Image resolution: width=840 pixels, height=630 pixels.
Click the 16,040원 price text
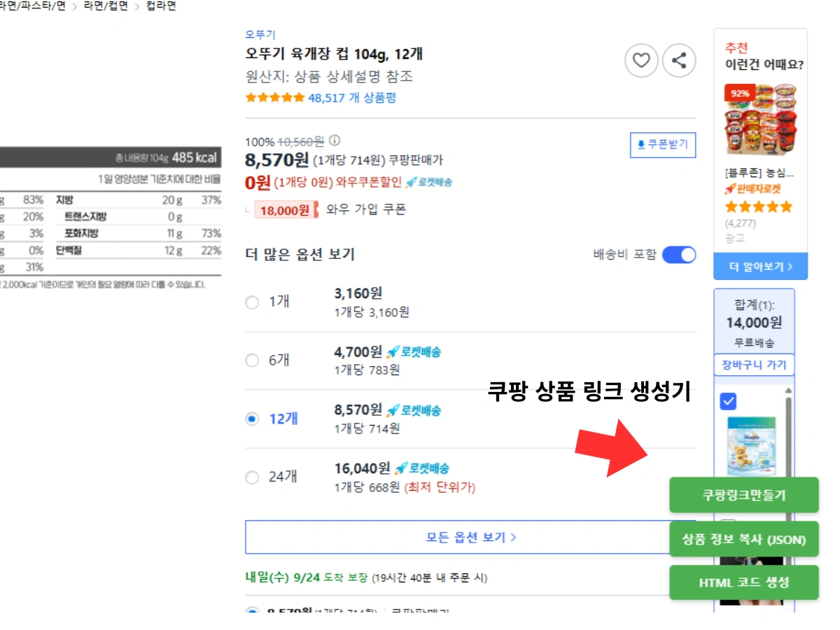click(363, 468)
